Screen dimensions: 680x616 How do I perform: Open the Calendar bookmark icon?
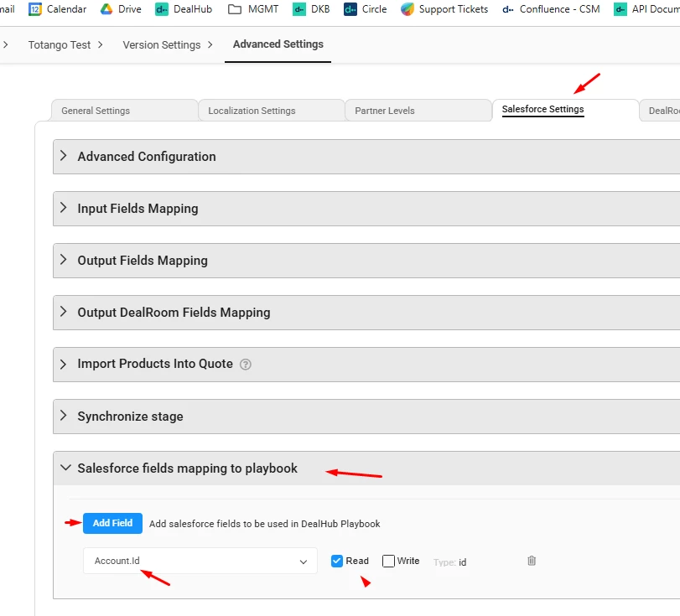pyautogui.click(x=34, y=9)
